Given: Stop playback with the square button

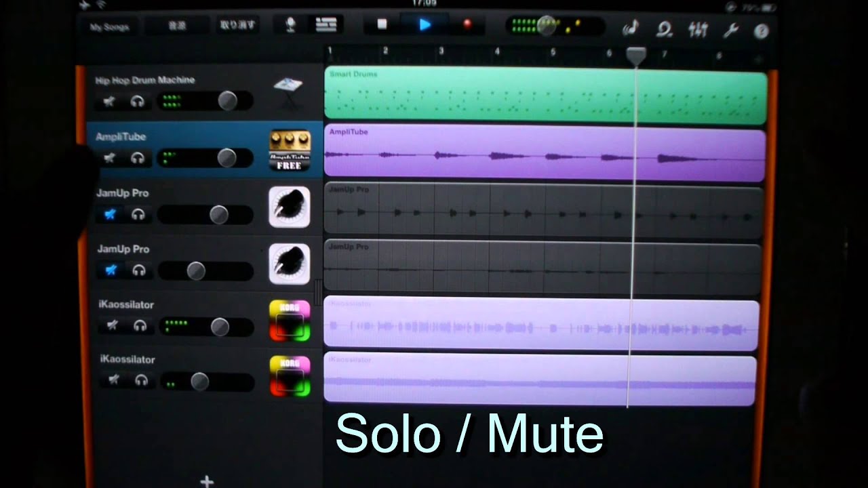Looking at the screenshot, I should [382, 24].
